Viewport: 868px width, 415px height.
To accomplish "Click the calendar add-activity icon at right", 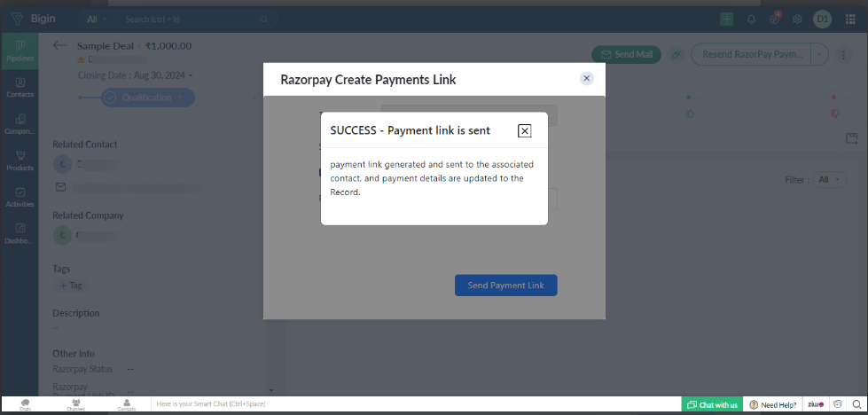I will 851,138.
